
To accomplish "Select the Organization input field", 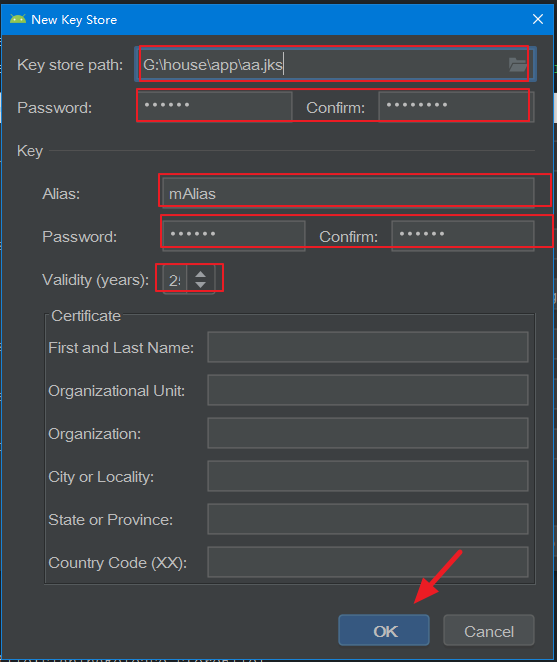I will [x=368, y=433].
